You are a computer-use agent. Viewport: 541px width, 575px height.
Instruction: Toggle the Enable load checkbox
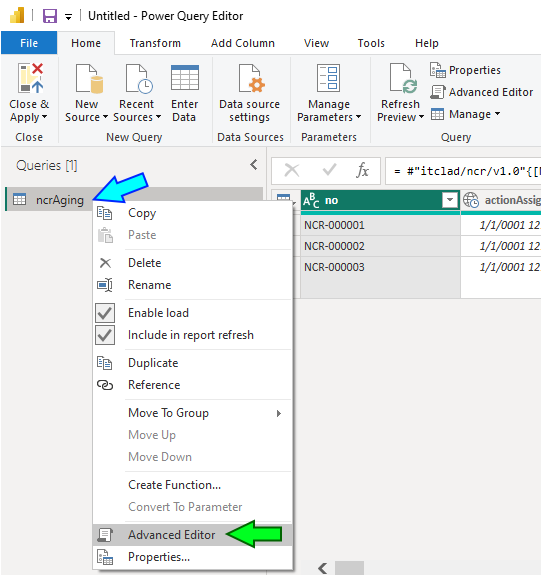pos(105,313)
